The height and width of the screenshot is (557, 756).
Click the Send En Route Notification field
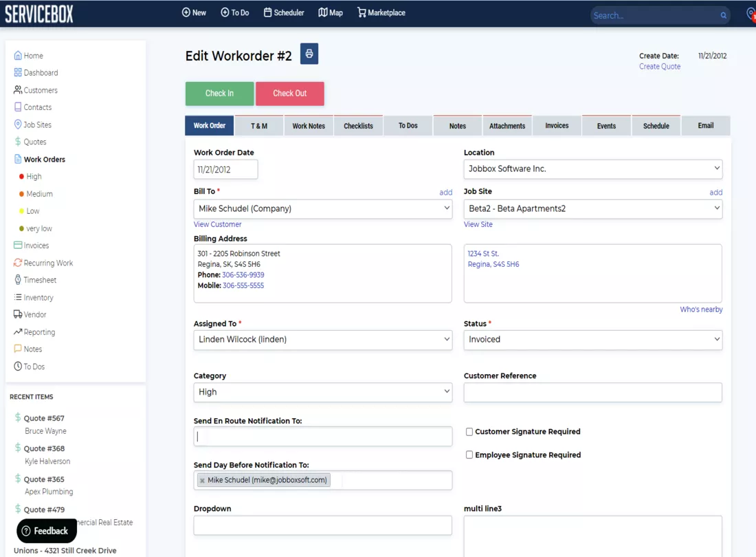[x=322, y=437]
